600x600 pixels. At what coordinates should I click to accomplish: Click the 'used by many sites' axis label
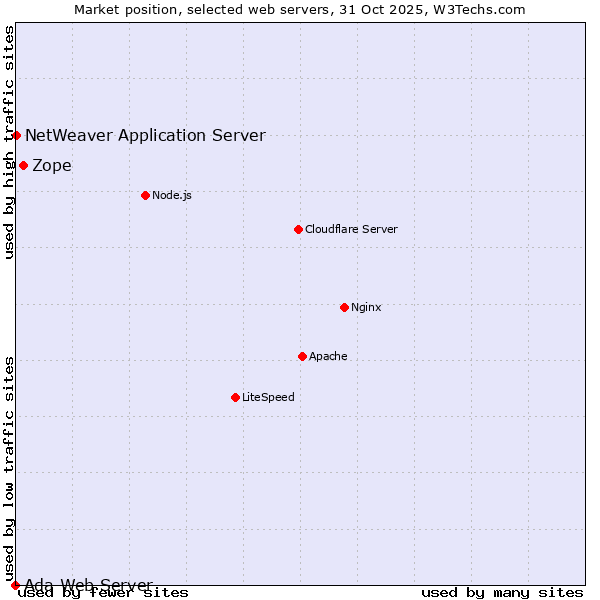[x=502, y=593]
